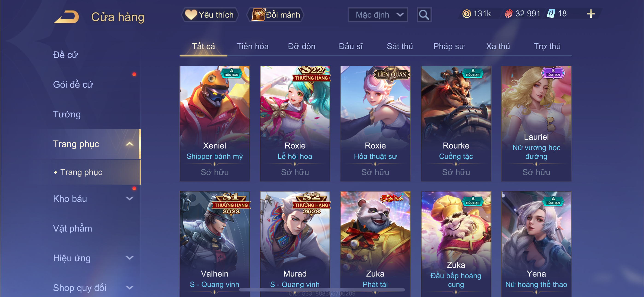
Task: Open the Mặc định sort dropdown
Action: coord(378,15)
